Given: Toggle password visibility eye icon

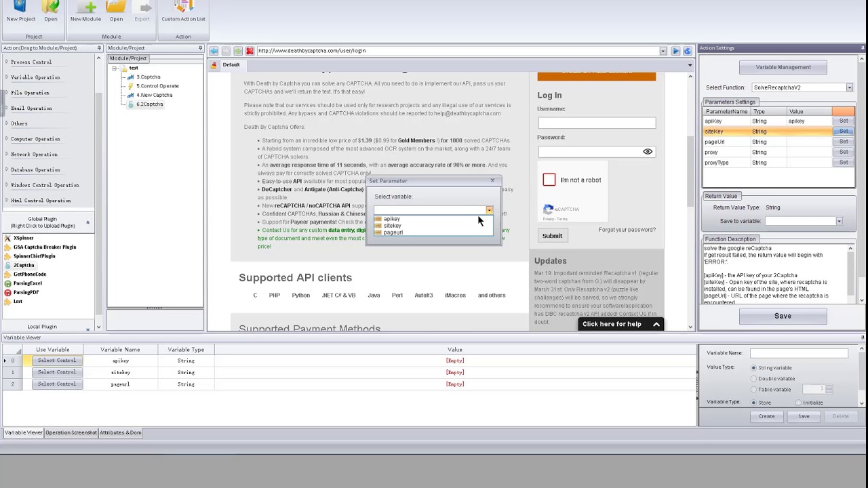Looking at the screenshot, I should pos(648,152).
